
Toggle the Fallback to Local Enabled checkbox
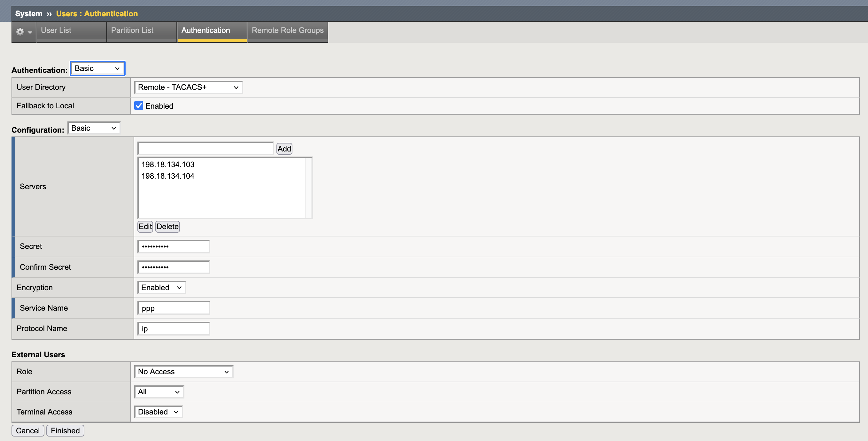pyautogui.click(x=138, y=106)
